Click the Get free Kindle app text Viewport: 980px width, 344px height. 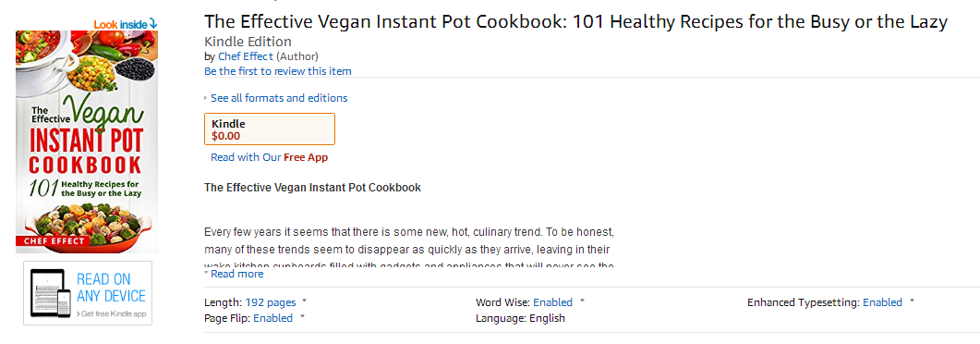(111, 314)
